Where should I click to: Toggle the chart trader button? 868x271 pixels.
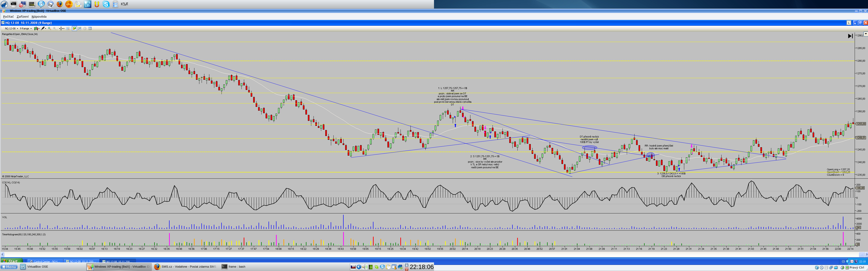tap(74, 29)
